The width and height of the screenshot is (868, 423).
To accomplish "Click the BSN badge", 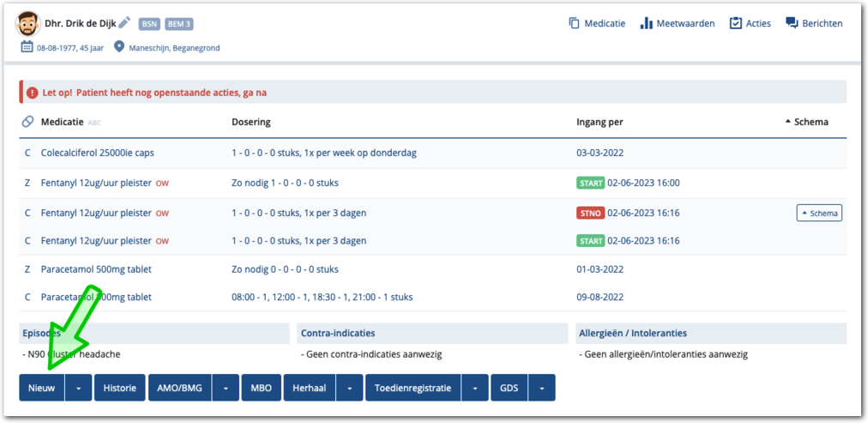I will pos(148,24).
